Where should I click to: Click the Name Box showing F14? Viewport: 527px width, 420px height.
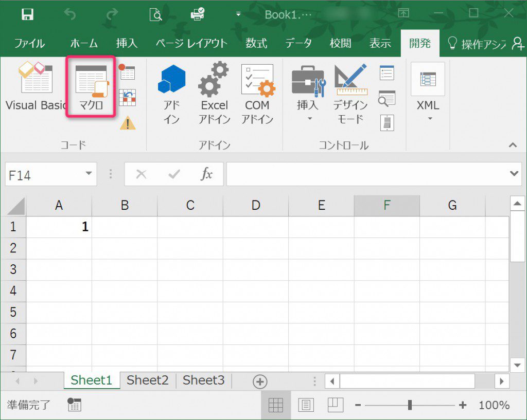click(45, 174)
